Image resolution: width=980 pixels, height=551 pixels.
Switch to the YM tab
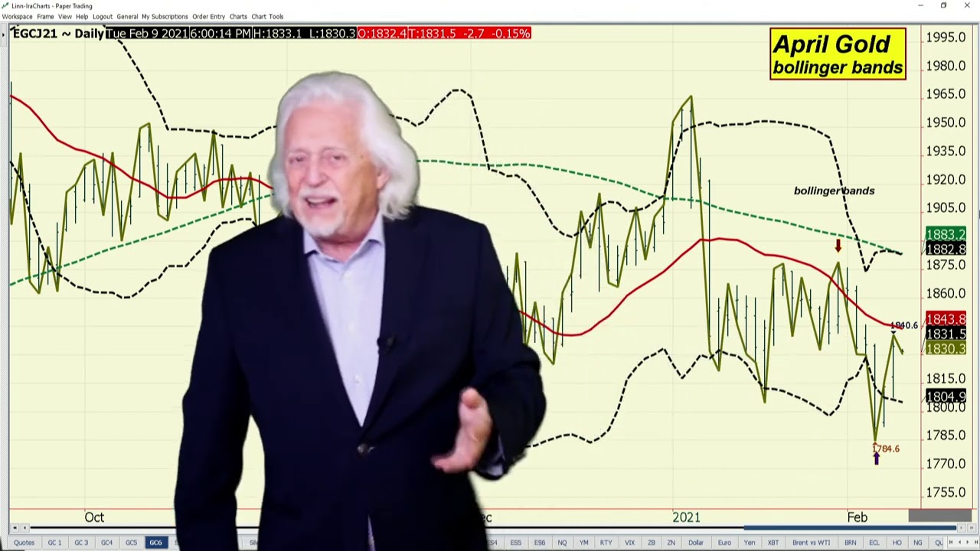click(583, 543)
